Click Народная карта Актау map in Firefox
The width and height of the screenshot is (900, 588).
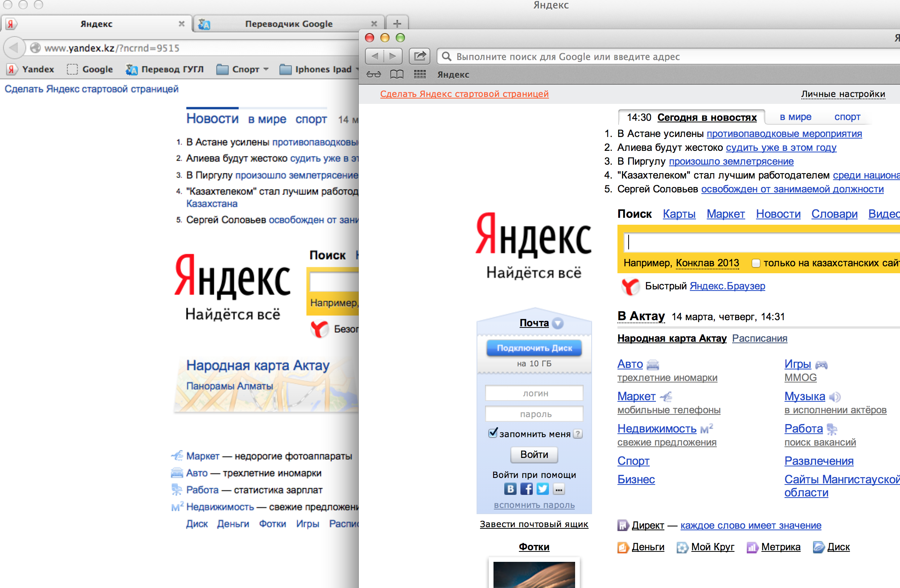click(x=266, y=384)
